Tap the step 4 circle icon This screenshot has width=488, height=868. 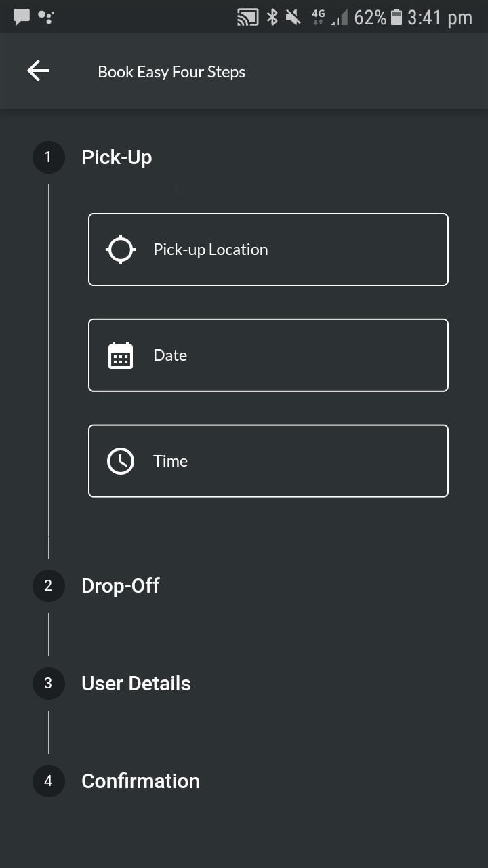coord(48,781)
